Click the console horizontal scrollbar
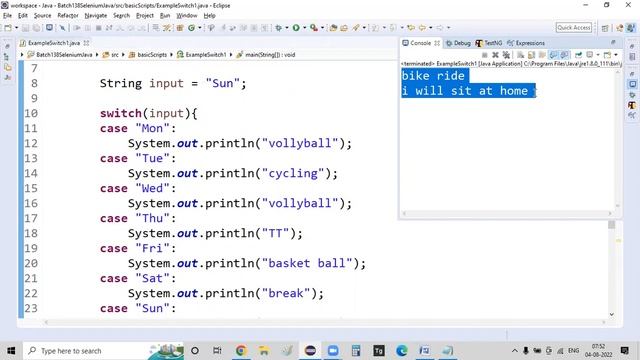Image resolution: width=640 pixels, height=360 pixels. 507,213
